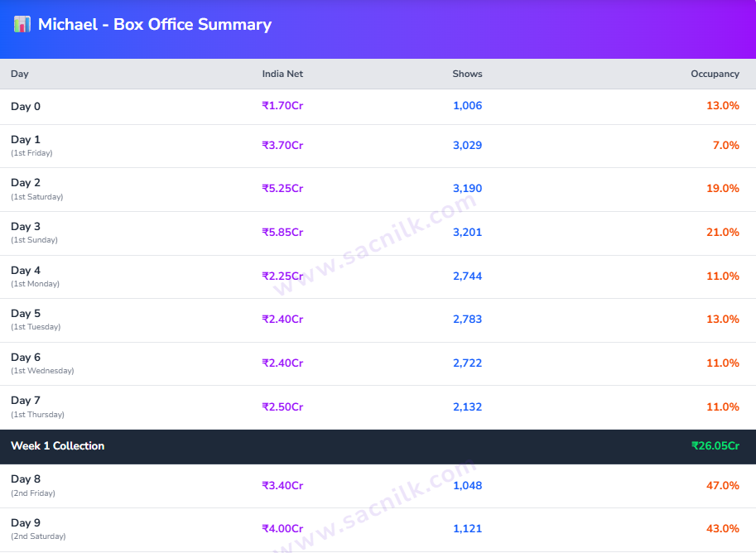
Task: Click the 1,121 shows value
Action: point(467,528)
